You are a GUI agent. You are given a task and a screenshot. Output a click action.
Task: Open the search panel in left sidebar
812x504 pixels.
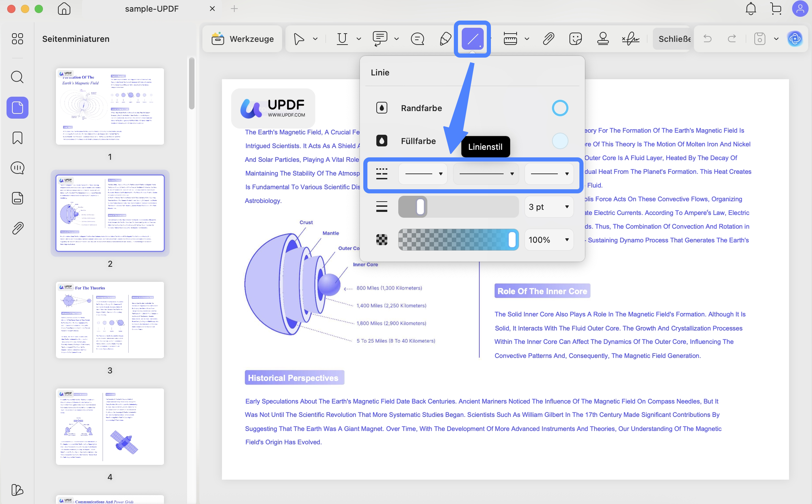coord(17,77)
